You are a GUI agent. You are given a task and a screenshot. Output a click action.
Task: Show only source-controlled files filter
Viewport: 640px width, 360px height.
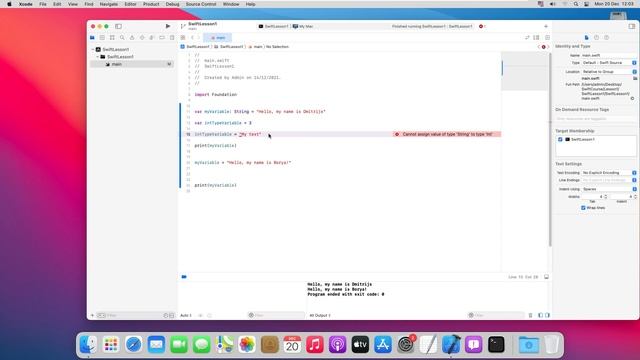(171, 315)
